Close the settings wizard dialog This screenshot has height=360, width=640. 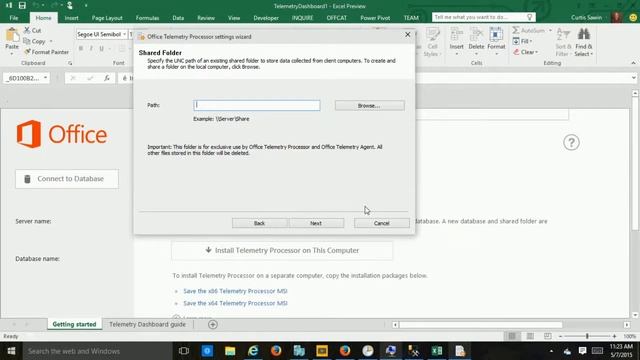pyautogui.click(x=407, y=35)
